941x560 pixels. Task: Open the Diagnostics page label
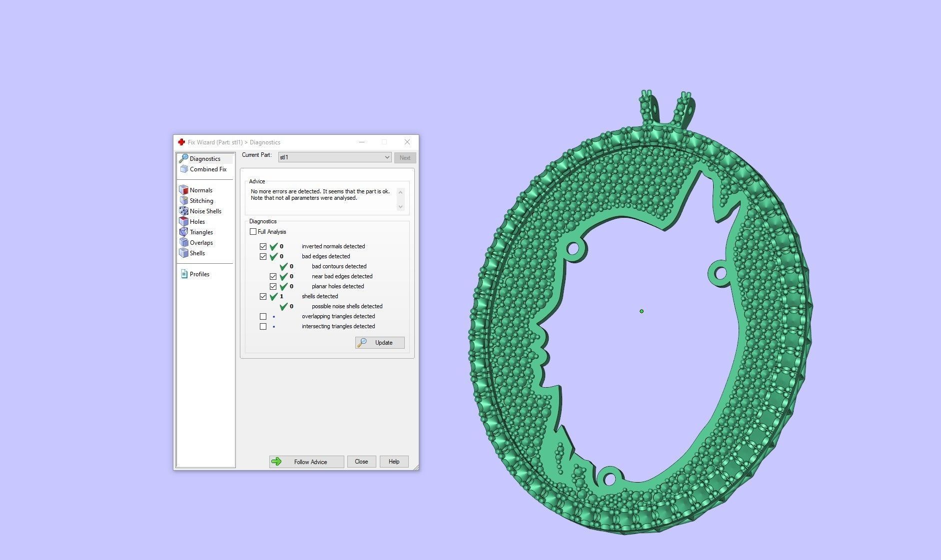point(205,159)
